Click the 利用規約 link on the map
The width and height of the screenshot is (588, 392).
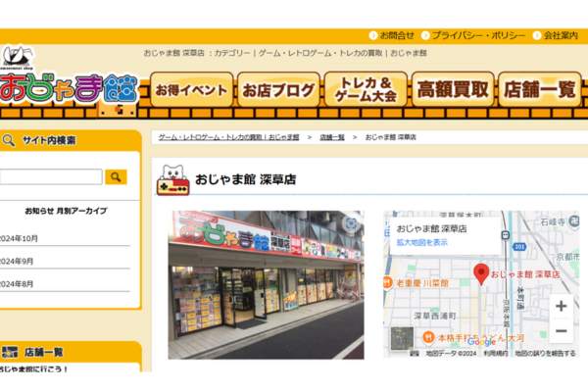click(495, 354)
